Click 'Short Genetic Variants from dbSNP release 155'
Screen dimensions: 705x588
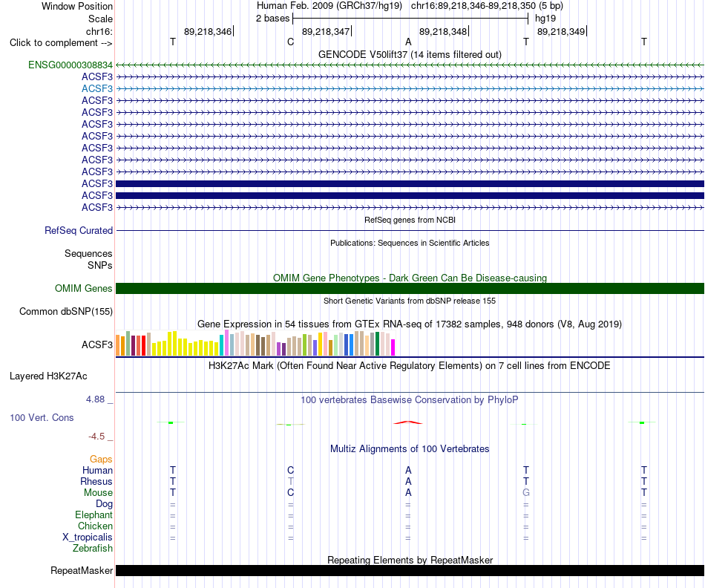pos(410,301)
